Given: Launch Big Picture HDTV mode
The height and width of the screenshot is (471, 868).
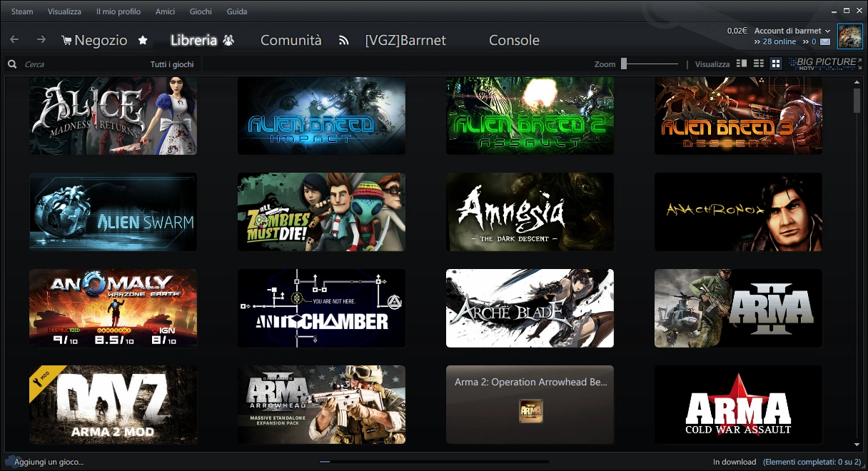Looking at the screenshot, I should pos(824,64).
